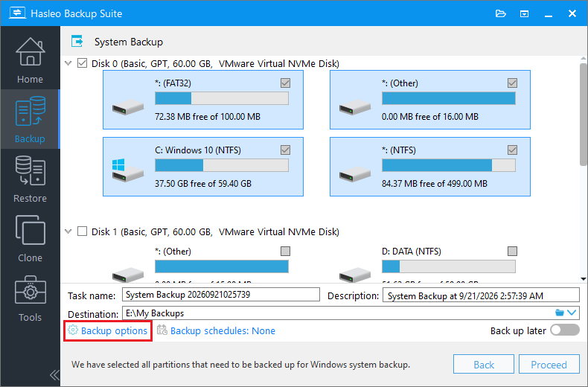Toggle the Disk 0 Other partition checkbox
588x387 pixels.
(x=512, y=83)
